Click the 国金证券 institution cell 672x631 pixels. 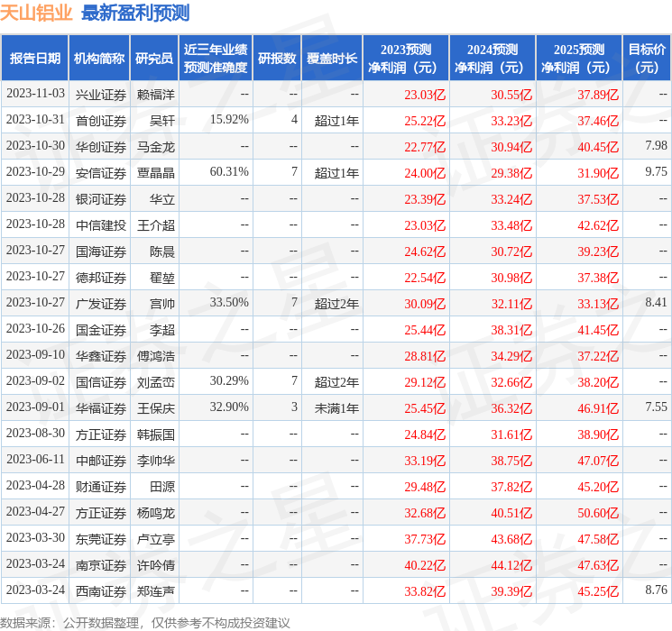click(x=101, y=330)
